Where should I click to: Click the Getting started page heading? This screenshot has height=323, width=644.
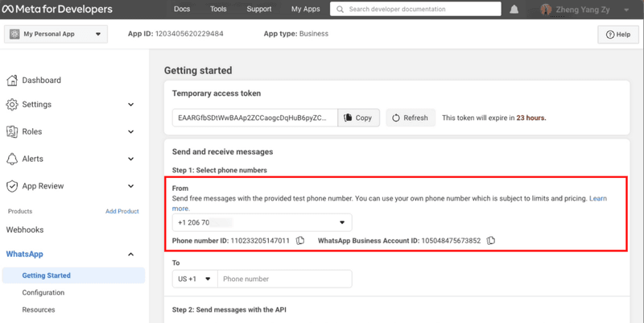pyautogui.click(x=198, y=71)
